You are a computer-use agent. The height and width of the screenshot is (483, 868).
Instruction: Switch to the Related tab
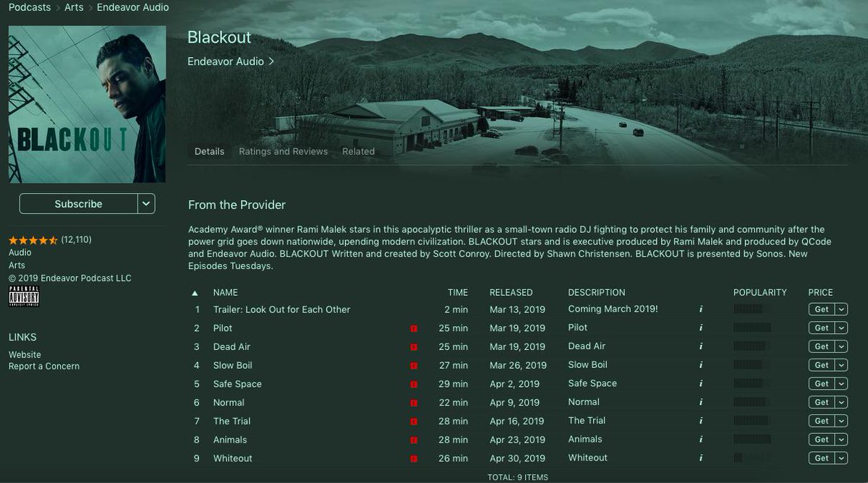358,152
